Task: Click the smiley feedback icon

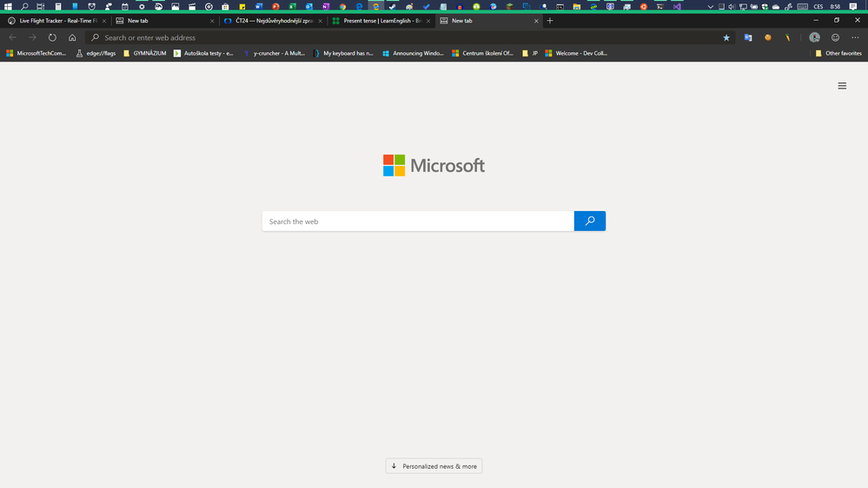Action: click(835, 37)
